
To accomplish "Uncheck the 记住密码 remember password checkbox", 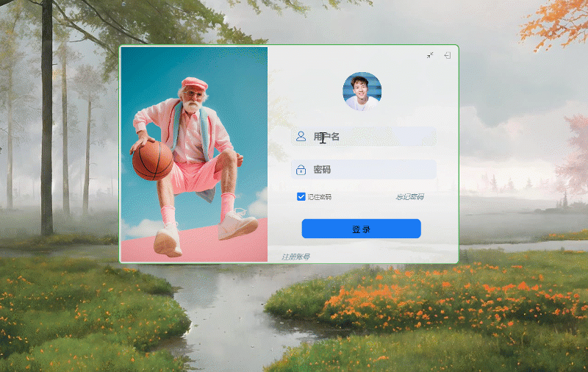I will 301,196.
